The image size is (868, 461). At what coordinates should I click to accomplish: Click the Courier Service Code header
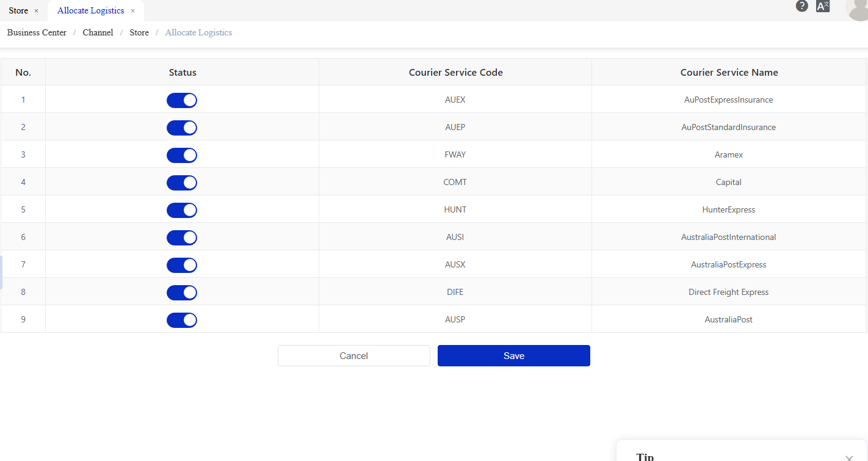pyautogui.click(x=455, y=72)
